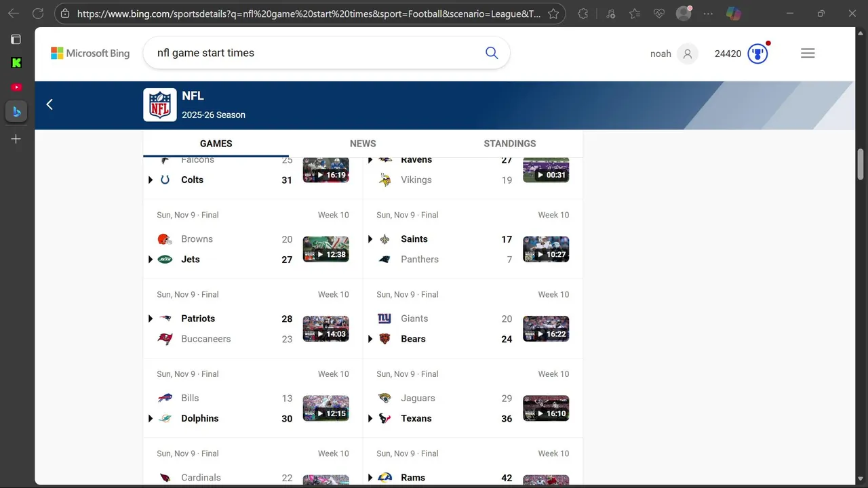Switch to the NEWS tab
The height and width of the screenshot is (488, 868).
(x=363, y=144)
